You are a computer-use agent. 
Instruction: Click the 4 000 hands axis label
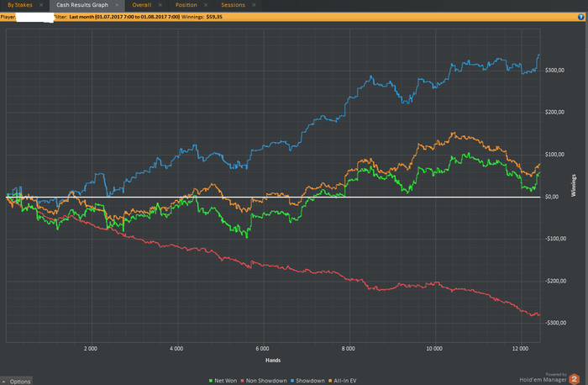point(176,349)
